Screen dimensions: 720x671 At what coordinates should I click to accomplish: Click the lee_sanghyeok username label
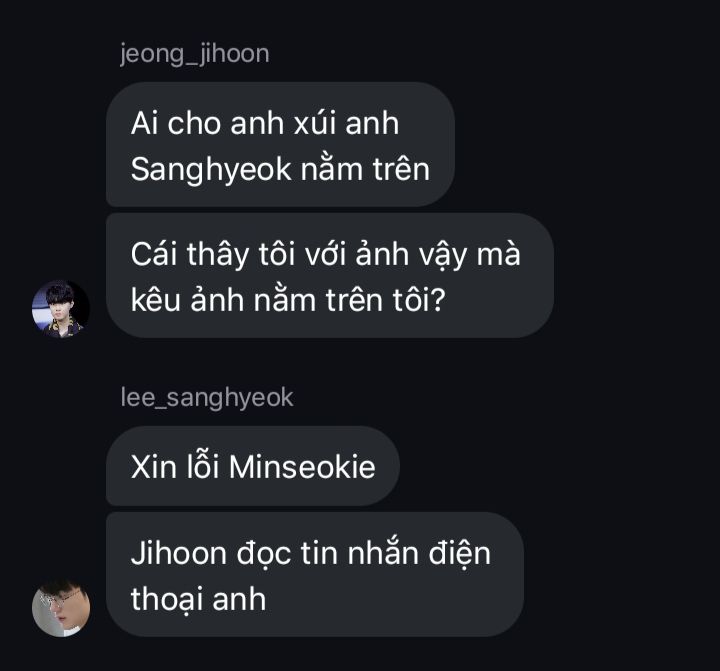207,398
